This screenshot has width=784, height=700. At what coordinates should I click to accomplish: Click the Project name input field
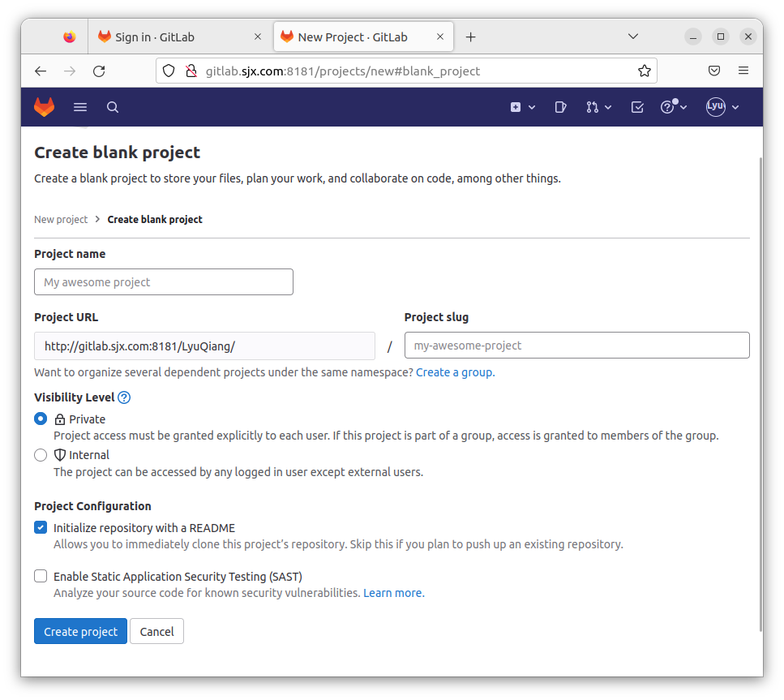[x=164, y=282]
